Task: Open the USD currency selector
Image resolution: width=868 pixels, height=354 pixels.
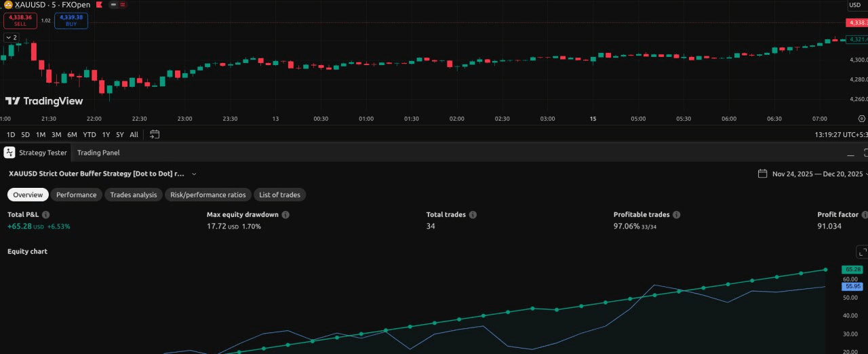Action: (x=856, y=5)
